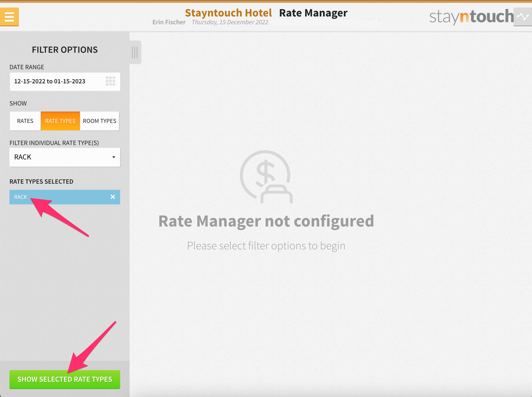Click the selected RACK rate type chip
Viewport: 532px width, 397px height.
58,197
